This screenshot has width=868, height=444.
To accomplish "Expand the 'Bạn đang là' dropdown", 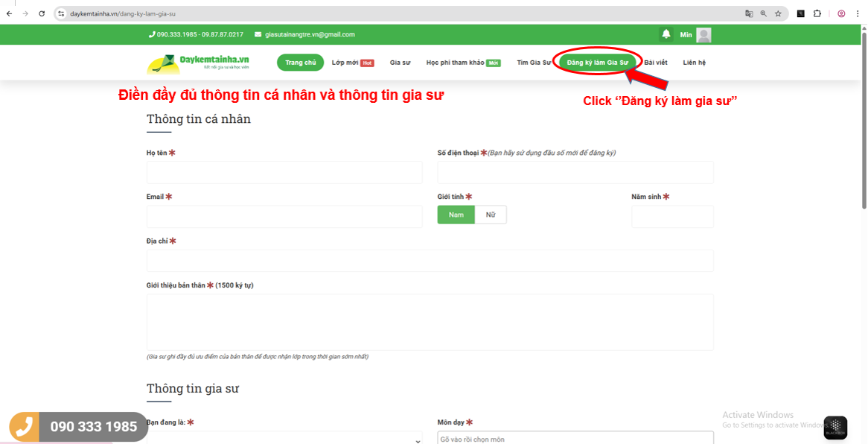I will 284,439.
